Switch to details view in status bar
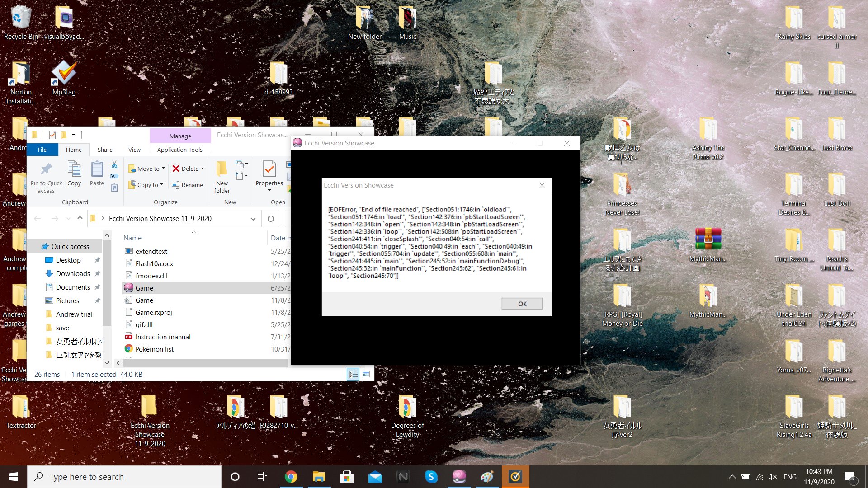 click(353, 374)
